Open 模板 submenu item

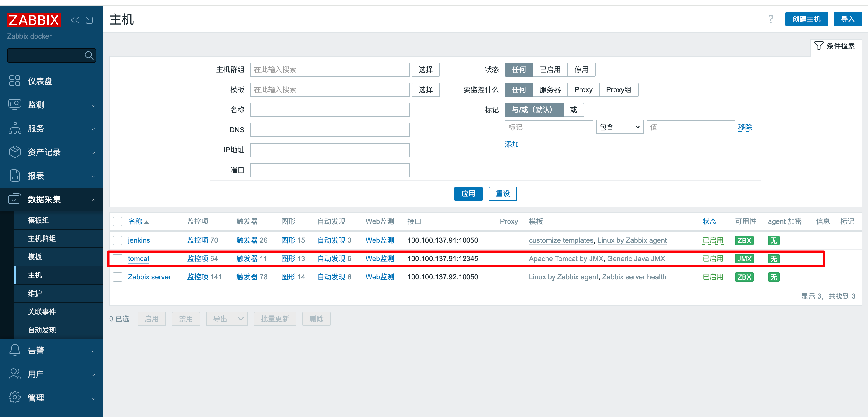click(x=59, y=257)
